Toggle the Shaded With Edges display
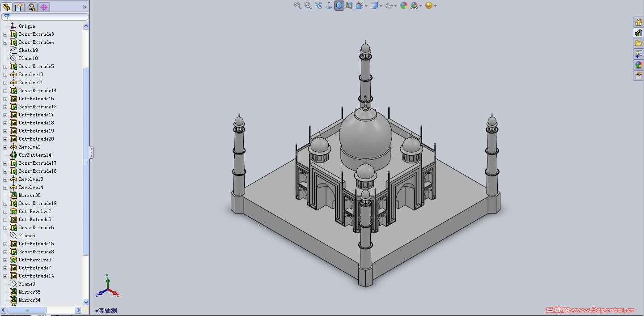Image resolution: width=644 pixels, height=316 pixels. (x=339, y=5)
